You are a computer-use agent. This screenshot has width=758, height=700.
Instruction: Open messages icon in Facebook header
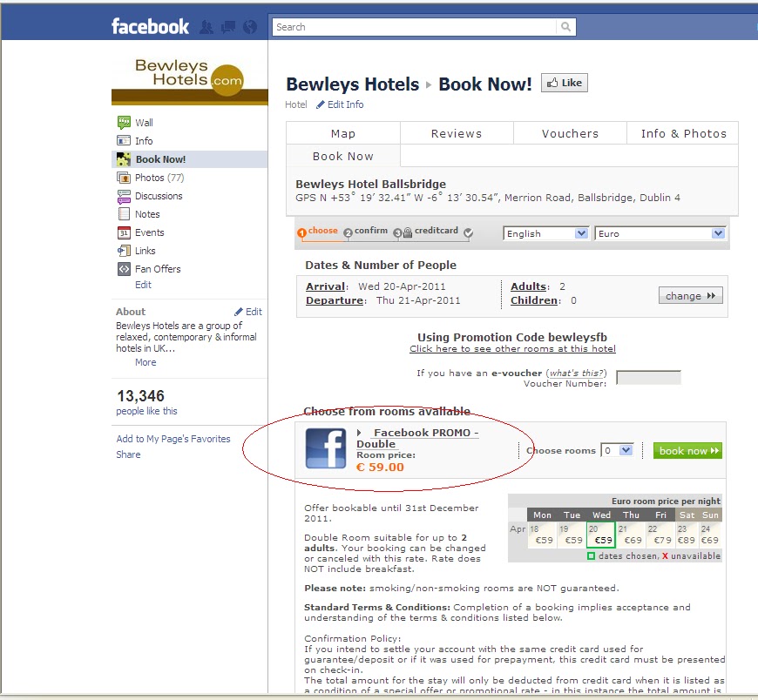pyautogui.click(x=228, y=27)
